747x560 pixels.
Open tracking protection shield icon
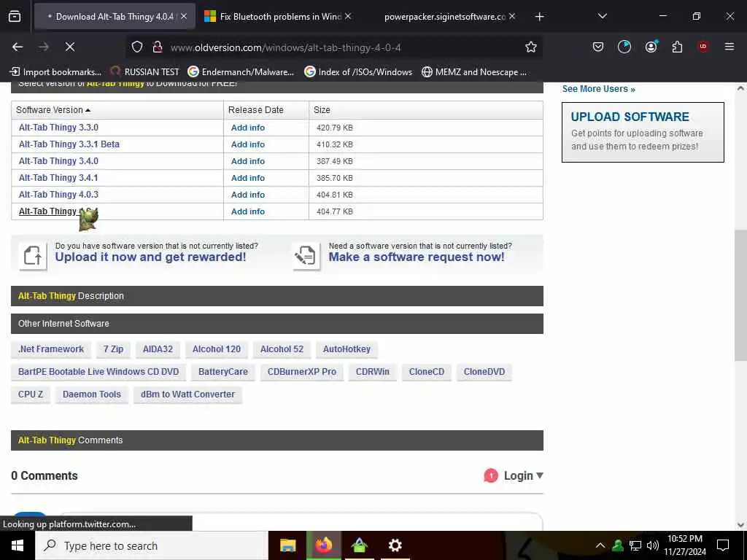pos(137,47)
